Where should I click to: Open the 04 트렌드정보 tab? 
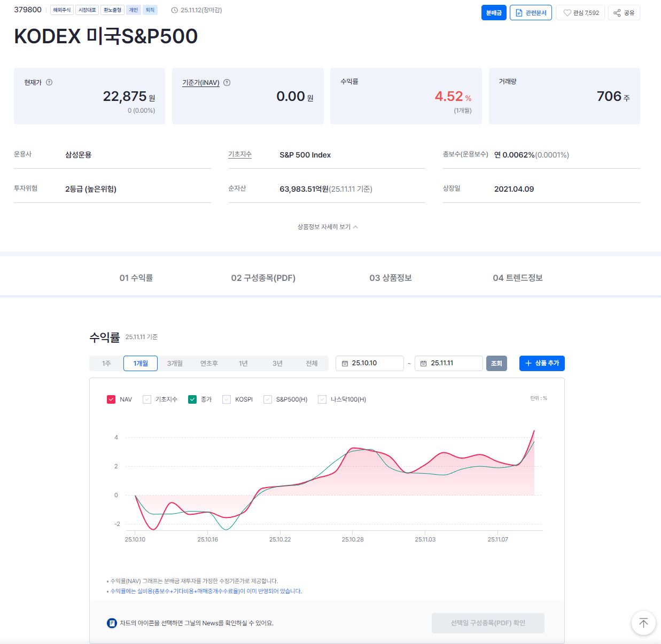(x=518, y=278)
